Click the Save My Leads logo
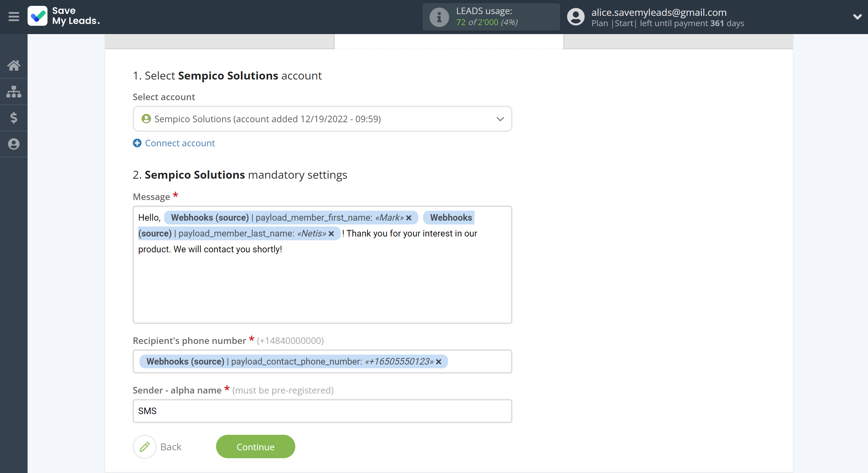Viewport: 868px width, 473px height. [64, 16]
